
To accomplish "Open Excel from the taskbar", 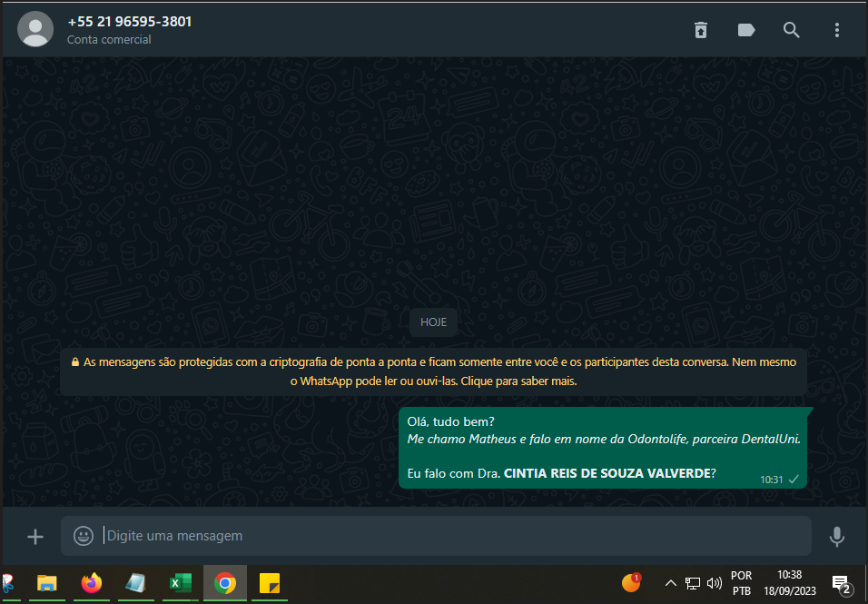I will [181, 583].
